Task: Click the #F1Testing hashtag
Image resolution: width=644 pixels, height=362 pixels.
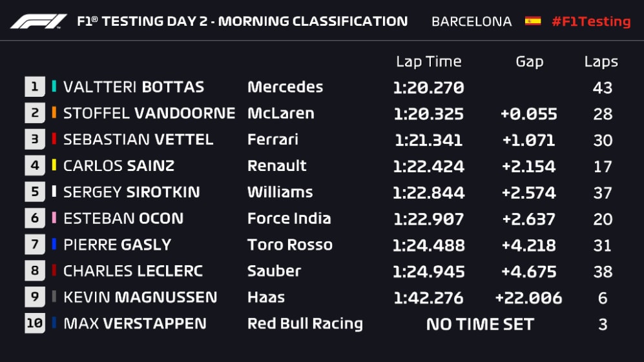Action: [x=590, y=21]
